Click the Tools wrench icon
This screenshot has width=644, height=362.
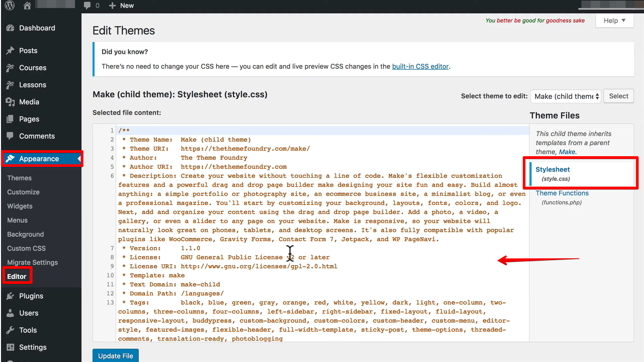[x=10, y=330]
